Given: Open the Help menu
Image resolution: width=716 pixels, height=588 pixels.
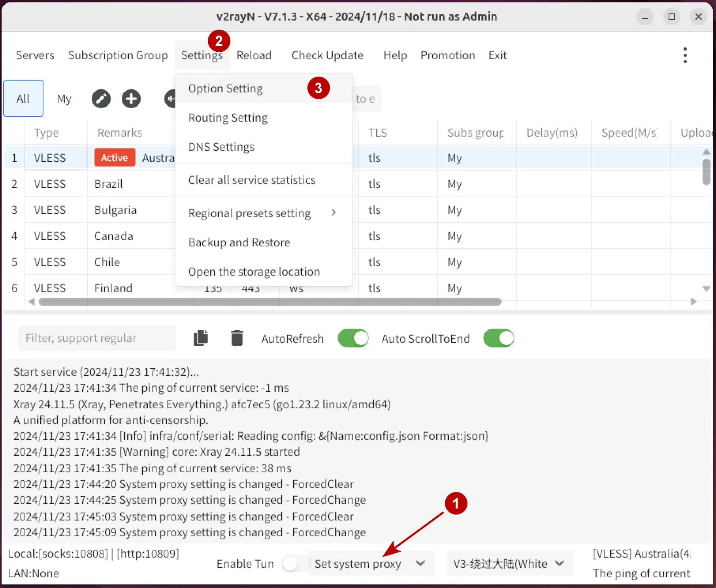Looking at the screenshot, I should [x=395, y=55].
